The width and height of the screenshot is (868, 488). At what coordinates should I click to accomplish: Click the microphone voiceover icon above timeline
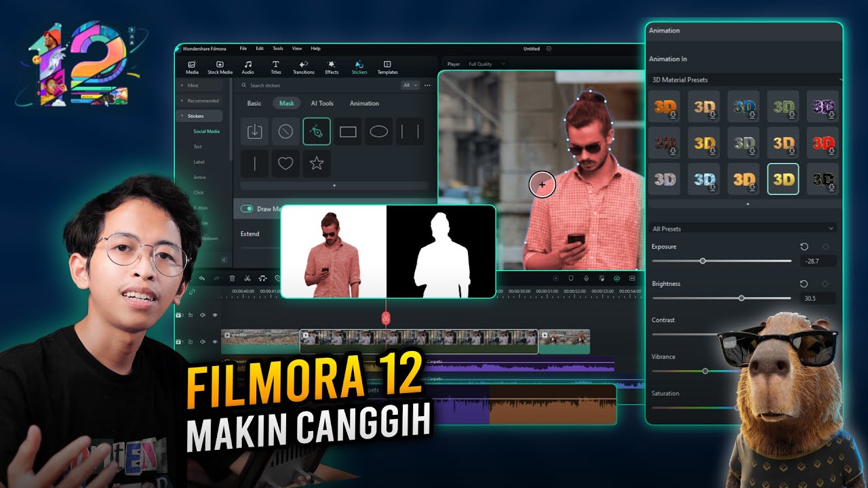[x=586, y=278]
